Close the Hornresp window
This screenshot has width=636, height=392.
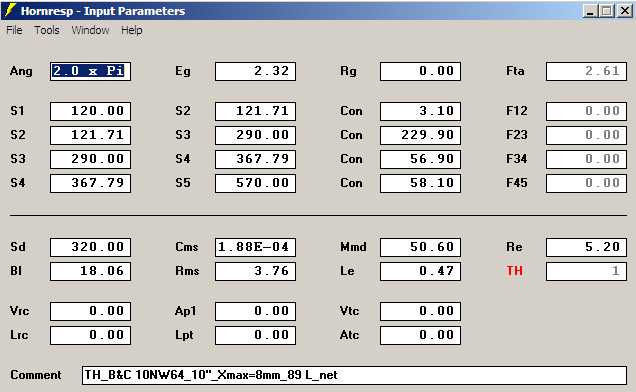[x=625, y=11]
